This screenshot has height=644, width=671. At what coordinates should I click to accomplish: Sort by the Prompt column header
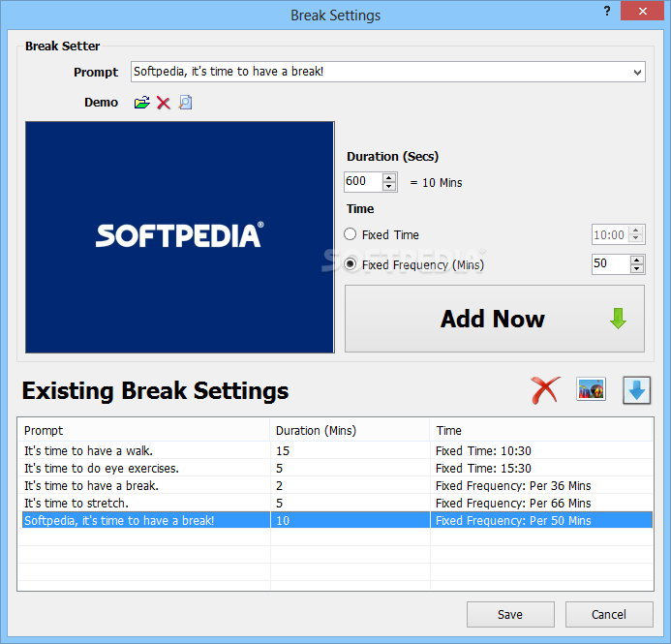click(x=143, y=431)
